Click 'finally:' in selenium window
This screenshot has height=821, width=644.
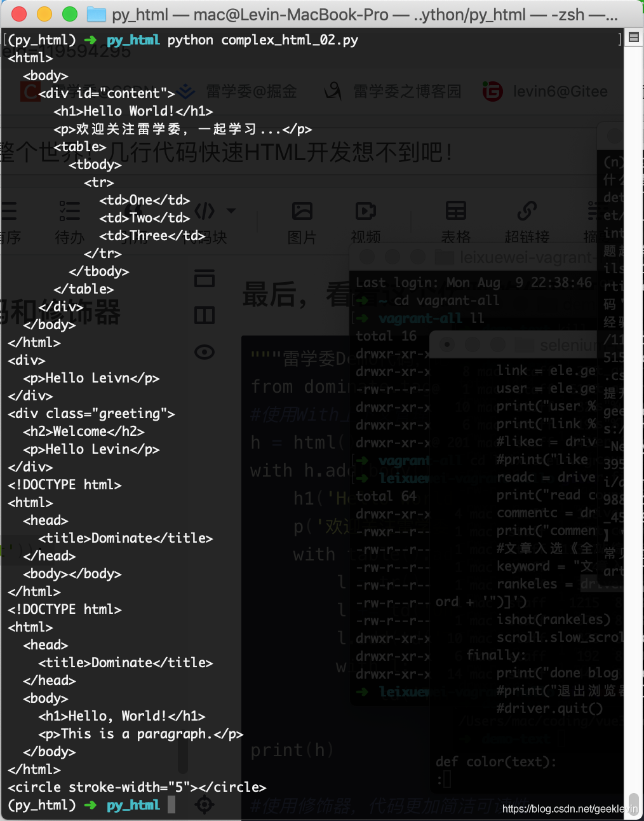497,655
